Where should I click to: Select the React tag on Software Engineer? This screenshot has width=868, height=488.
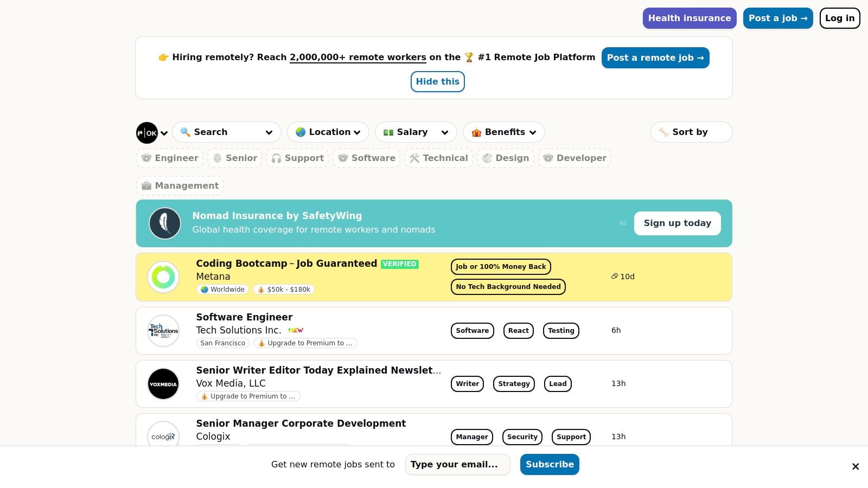click(x=518, y=331)
